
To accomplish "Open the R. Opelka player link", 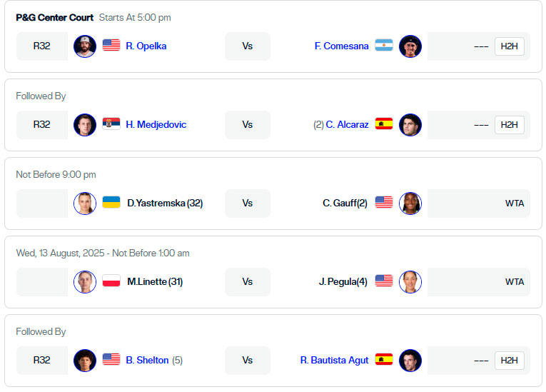I will tap(146, 46).
